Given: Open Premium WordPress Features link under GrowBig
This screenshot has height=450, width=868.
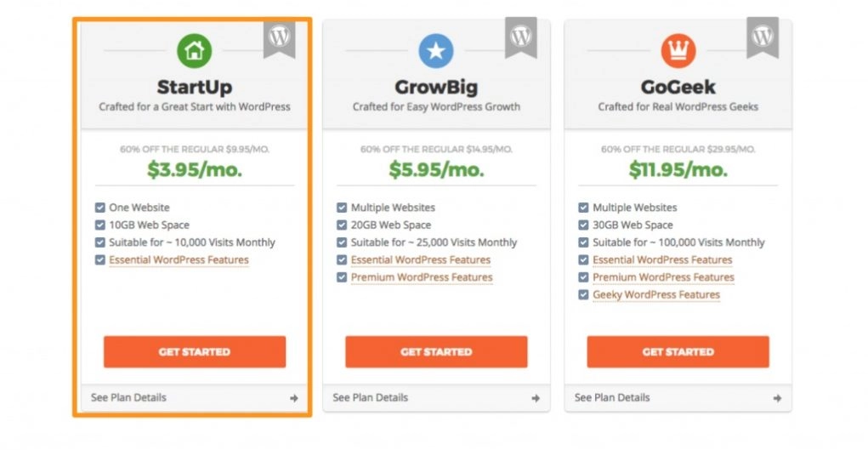Looking at the screenshot, I should tap(422, 277).
